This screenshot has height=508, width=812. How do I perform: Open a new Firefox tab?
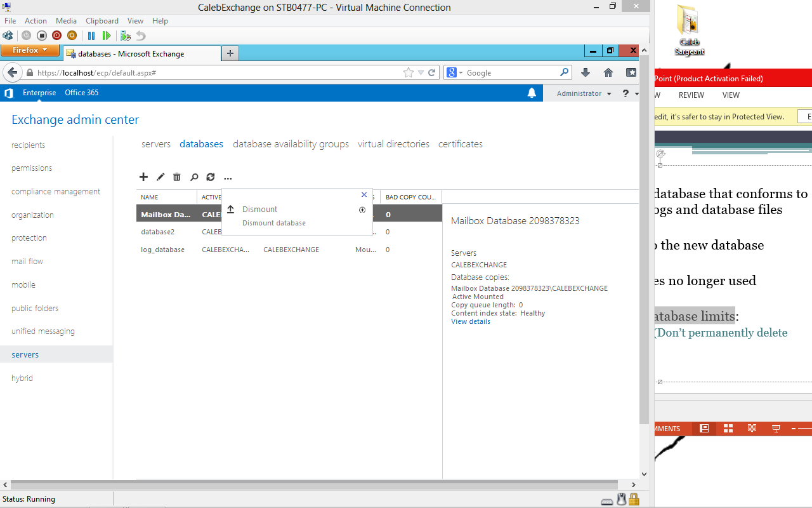[230, 53]
